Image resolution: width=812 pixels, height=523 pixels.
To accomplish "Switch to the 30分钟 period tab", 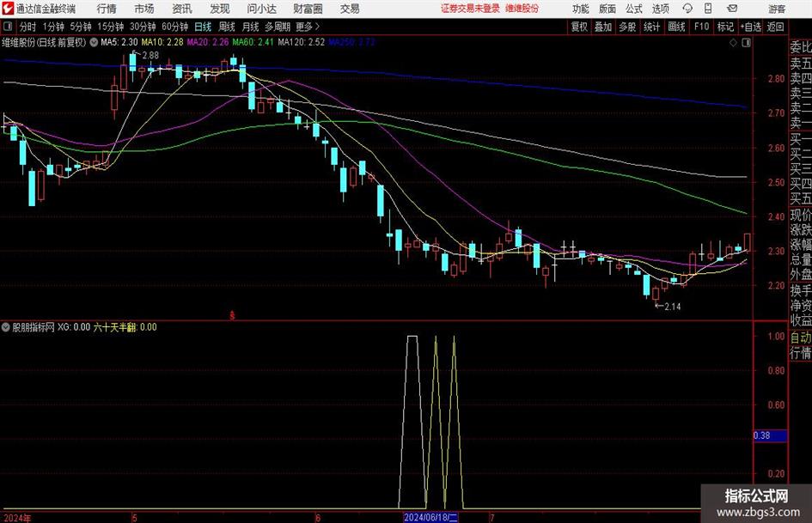I will [x=143, y=27].
